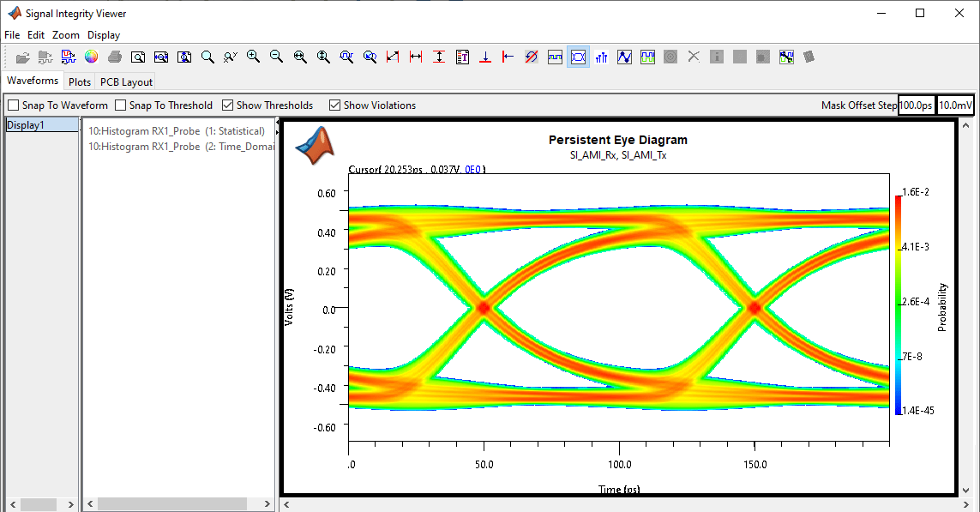This screenshot has height=512, width=980.
Task: Enable the Snap To Waveform checkbox
Action: (x=14, y=105)
